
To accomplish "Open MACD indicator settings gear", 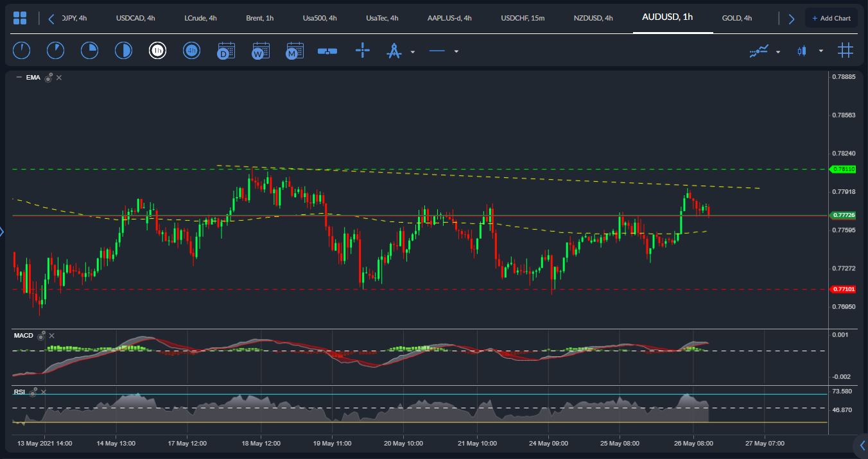I will click(x=41, y=336).
